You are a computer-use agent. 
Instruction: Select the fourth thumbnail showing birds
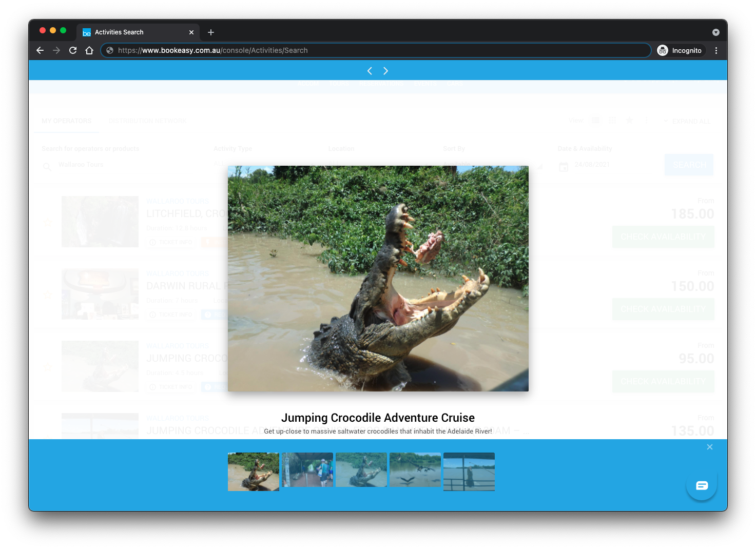pos(415,470)
